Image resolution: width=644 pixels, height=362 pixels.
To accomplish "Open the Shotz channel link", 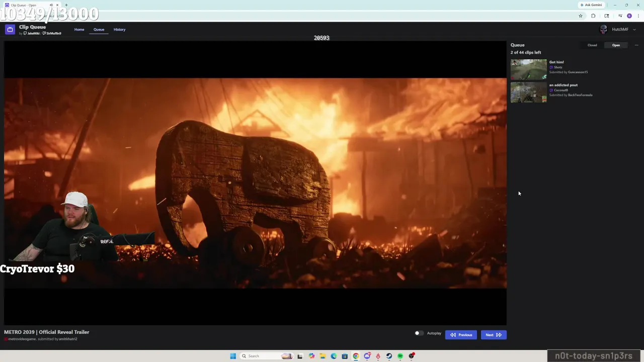I will tap(558, 67).
